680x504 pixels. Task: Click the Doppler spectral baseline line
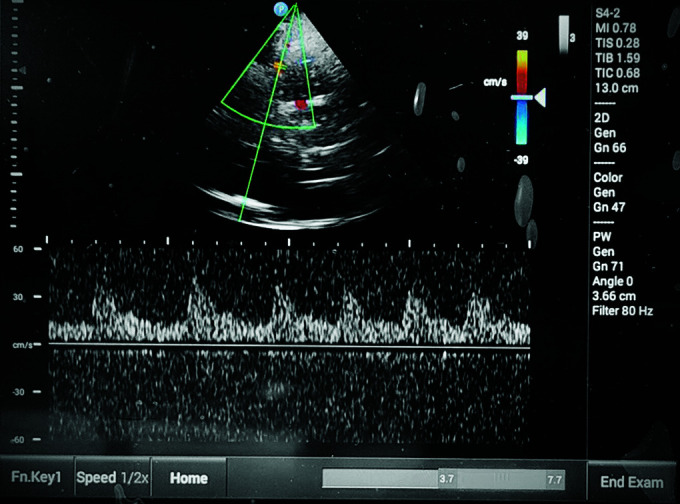pos(289,346)
